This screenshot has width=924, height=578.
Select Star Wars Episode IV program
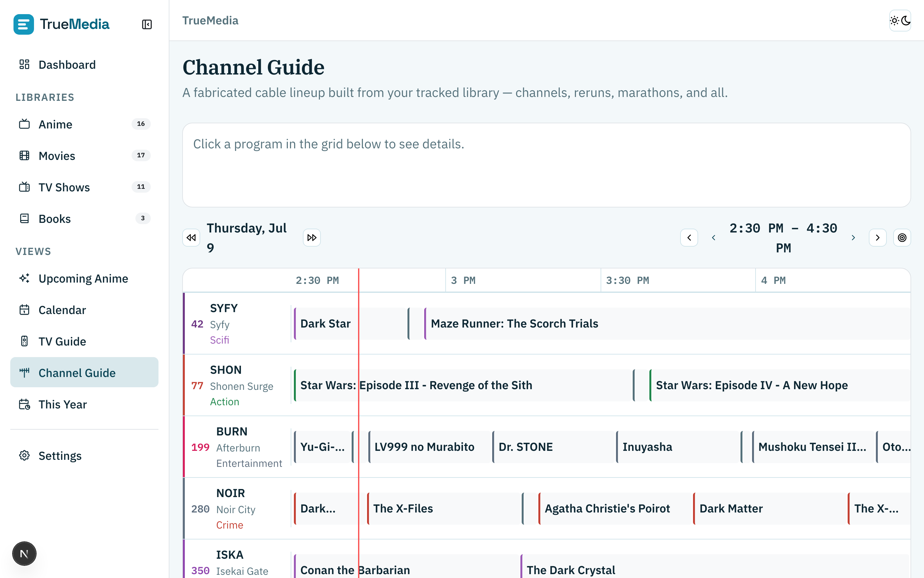780,385
